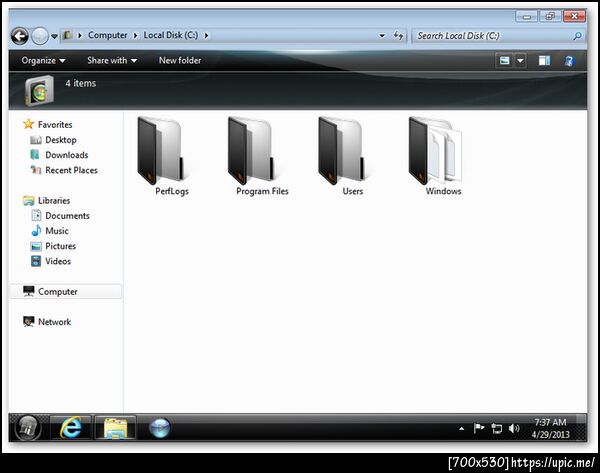Click the PerfLogs folder name label
600x473 pixels.
coord(172,191)
